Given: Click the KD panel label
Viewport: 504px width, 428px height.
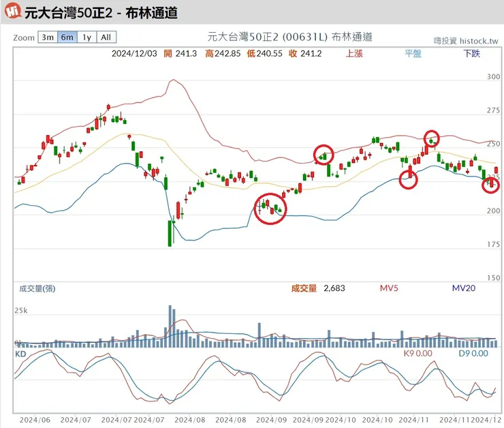Looking at the screenshot, I should click(x=20, y=354).
